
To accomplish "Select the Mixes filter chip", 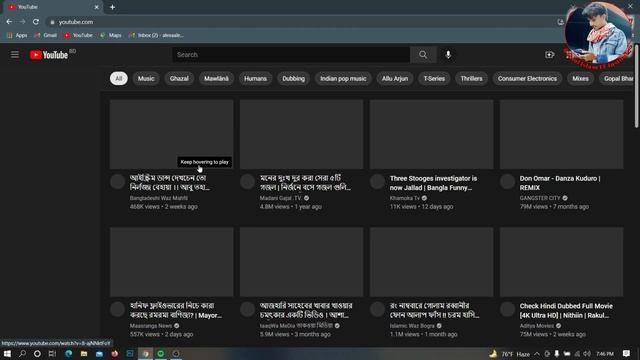I will click(x=580, y=78).
